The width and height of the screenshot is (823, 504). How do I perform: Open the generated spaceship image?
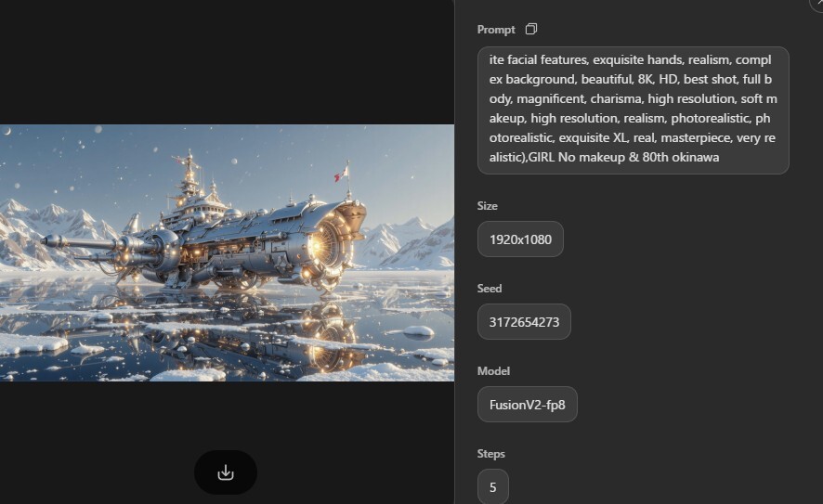(227, 252)
